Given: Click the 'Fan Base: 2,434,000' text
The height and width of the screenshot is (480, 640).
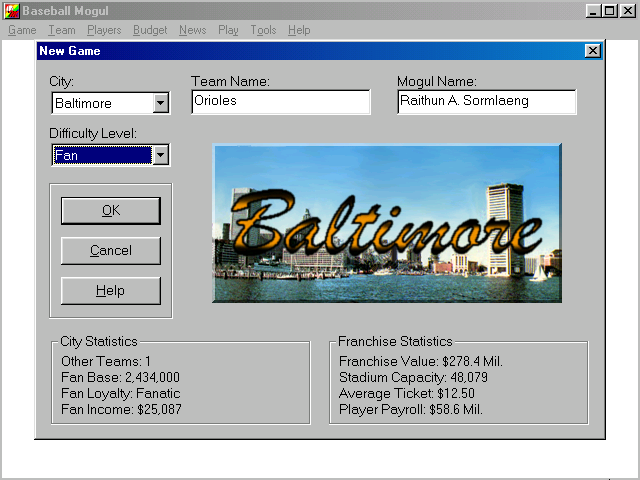Looking at the screenshot, I should (120, 377).
